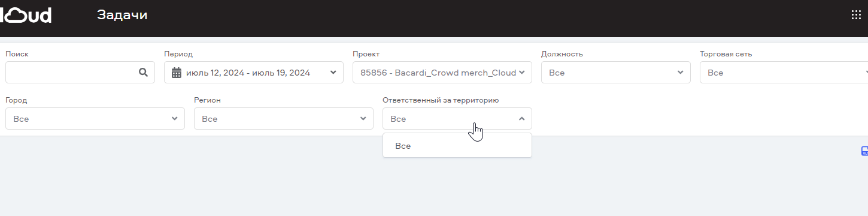This screenshot has height=216, width=868.
Task: Click the Должность chevron arrow
Action: click(681, 73)
